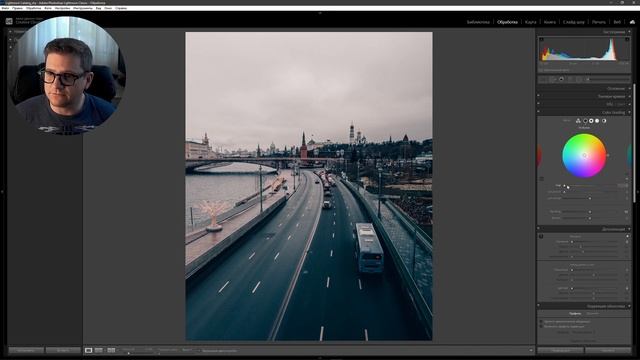The height and width of the screenshot is (360, 640).
Task: Open the Веб module
Action: point(617,22)
